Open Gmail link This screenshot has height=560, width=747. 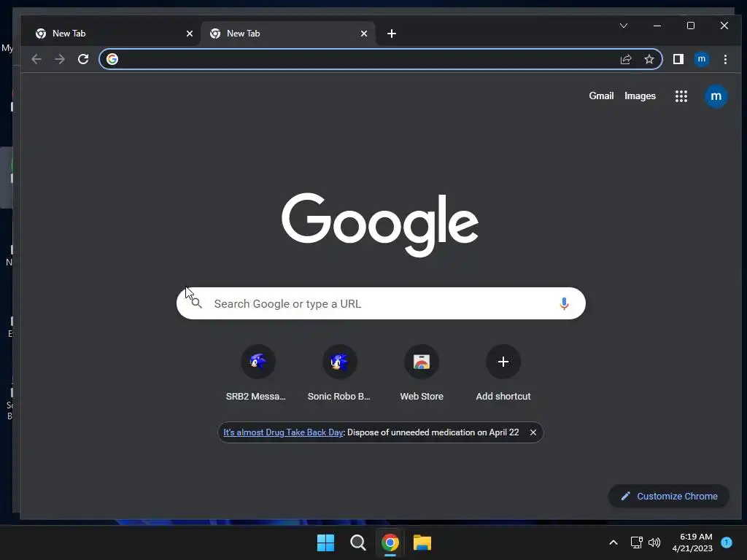click(601, 96)
